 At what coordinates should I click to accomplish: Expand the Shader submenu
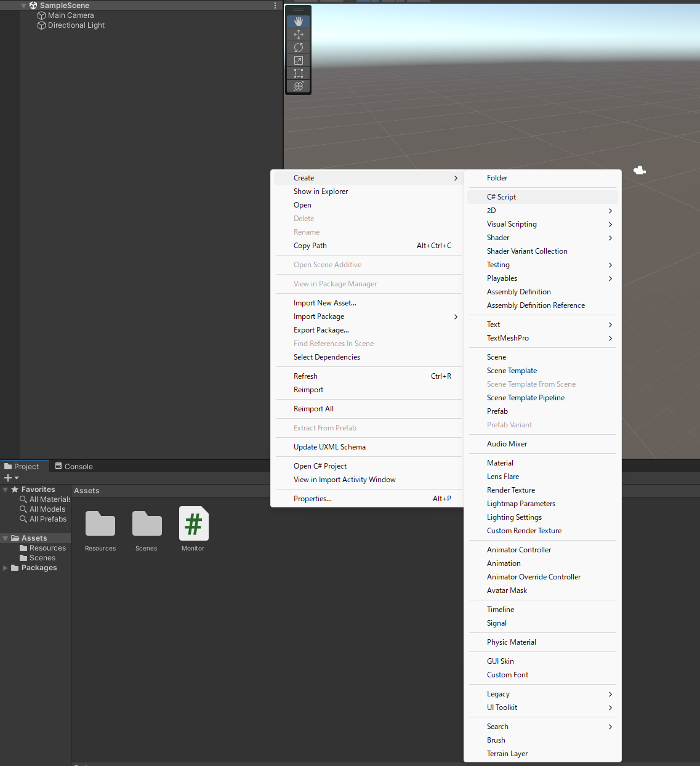(x=542, y=238)
